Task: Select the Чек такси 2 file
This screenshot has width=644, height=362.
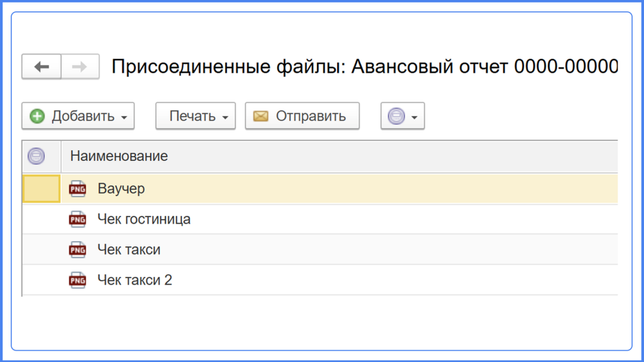Action: [135, 280]
